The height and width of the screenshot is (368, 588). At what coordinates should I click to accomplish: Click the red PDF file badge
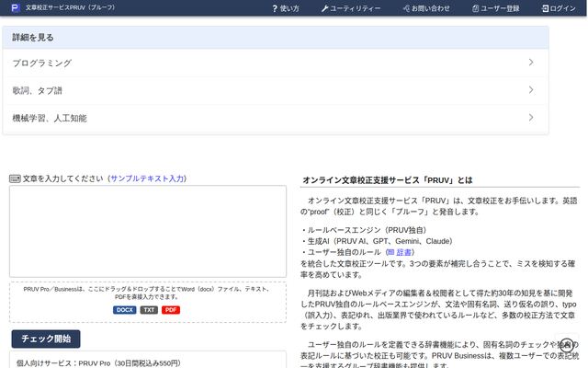[171, 310]
